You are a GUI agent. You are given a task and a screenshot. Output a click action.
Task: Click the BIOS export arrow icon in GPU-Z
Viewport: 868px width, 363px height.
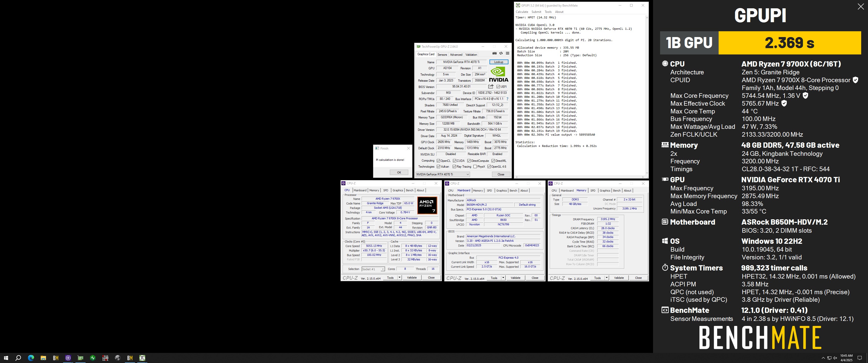(x=491, y=86)
